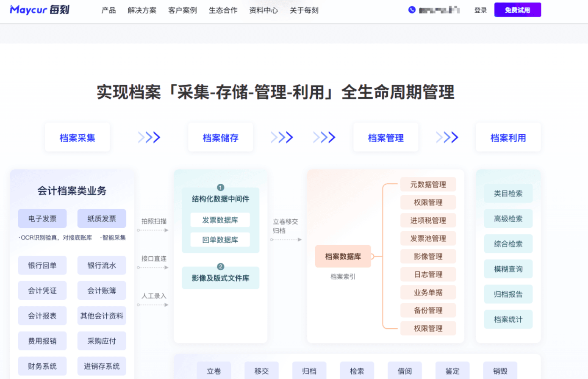Click the 进项税管理 item

click(x=428, y=221)
